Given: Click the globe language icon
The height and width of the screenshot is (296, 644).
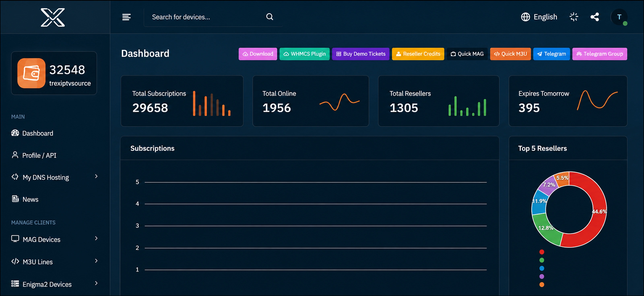Looking at the screenshot, I should 525,17.
